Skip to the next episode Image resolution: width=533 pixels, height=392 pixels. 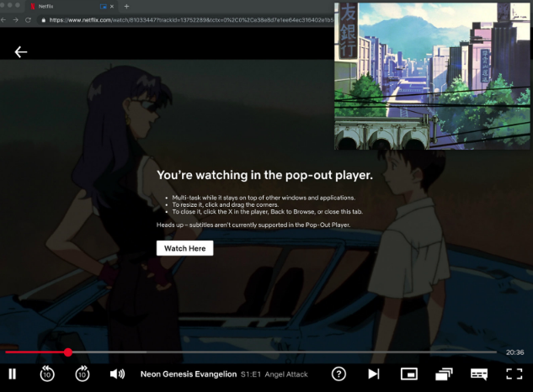374,374
